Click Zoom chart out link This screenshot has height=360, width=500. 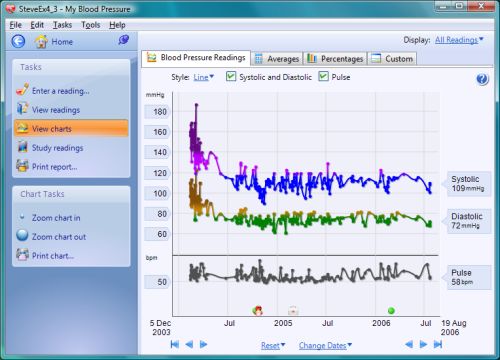59,237
